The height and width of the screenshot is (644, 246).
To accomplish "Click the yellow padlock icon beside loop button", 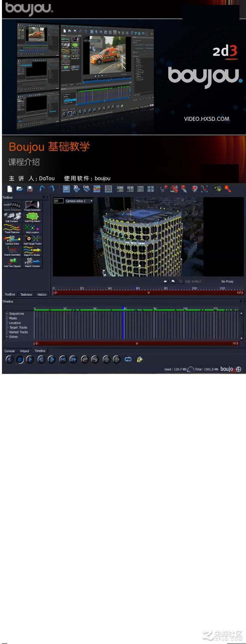I will pyautogui.click(x=139, y=360).
